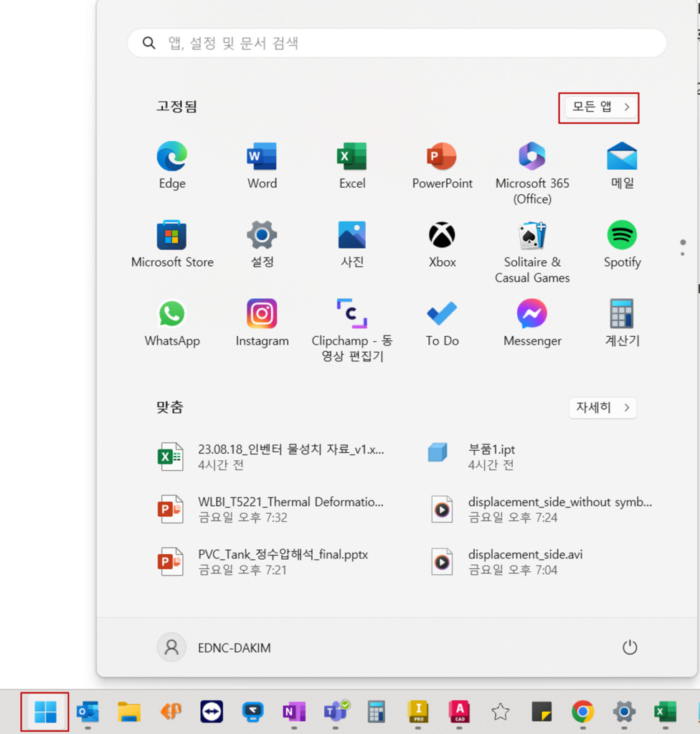Screen dimensions: 700x734
Task: Open the blue remote desktop taskbar icon
Action: (x=252, y=712)
